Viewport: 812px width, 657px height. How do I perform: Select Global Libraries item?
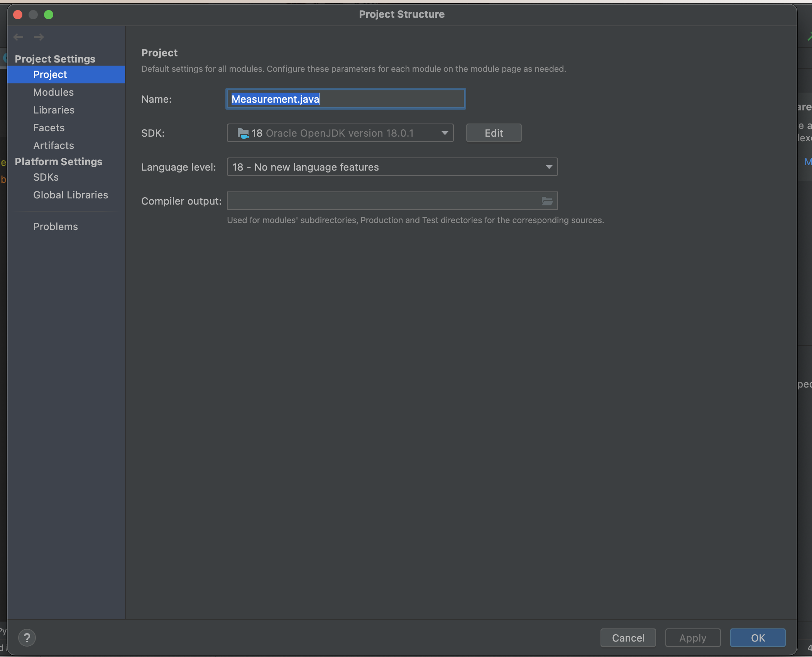click(70, 195)
